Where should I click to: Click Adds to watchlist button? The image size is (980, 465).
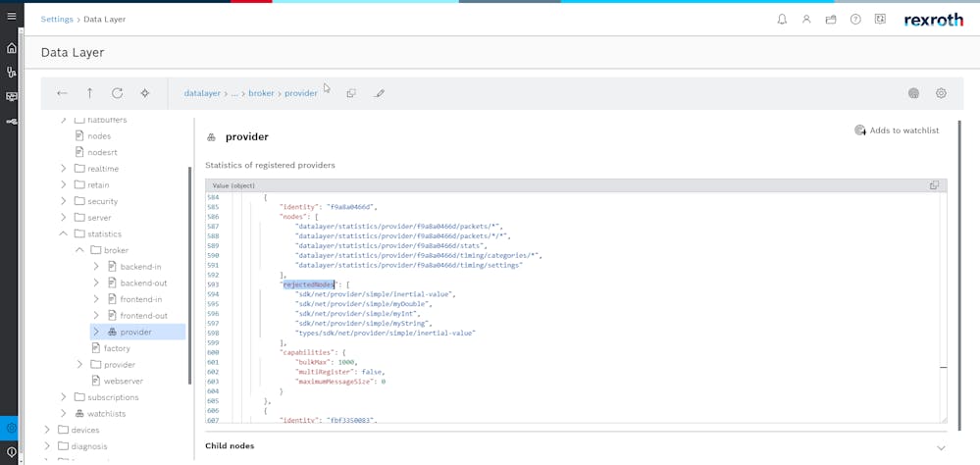[x=897, y=130]
